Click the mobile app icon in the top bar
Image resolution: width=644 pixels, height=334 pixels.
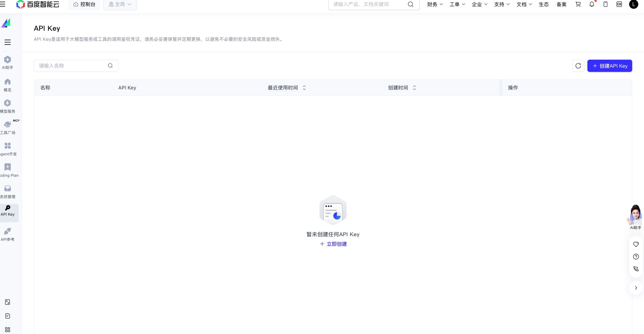click(606, 4)
